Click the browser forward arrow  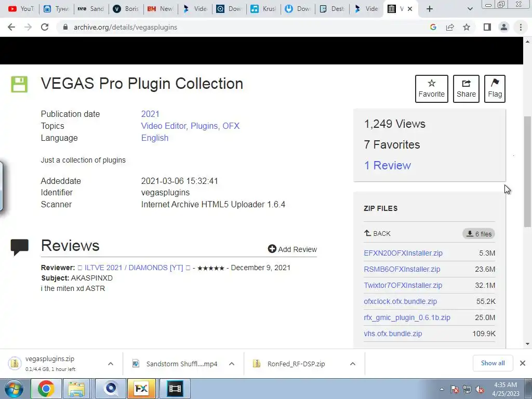pos(28,27)
